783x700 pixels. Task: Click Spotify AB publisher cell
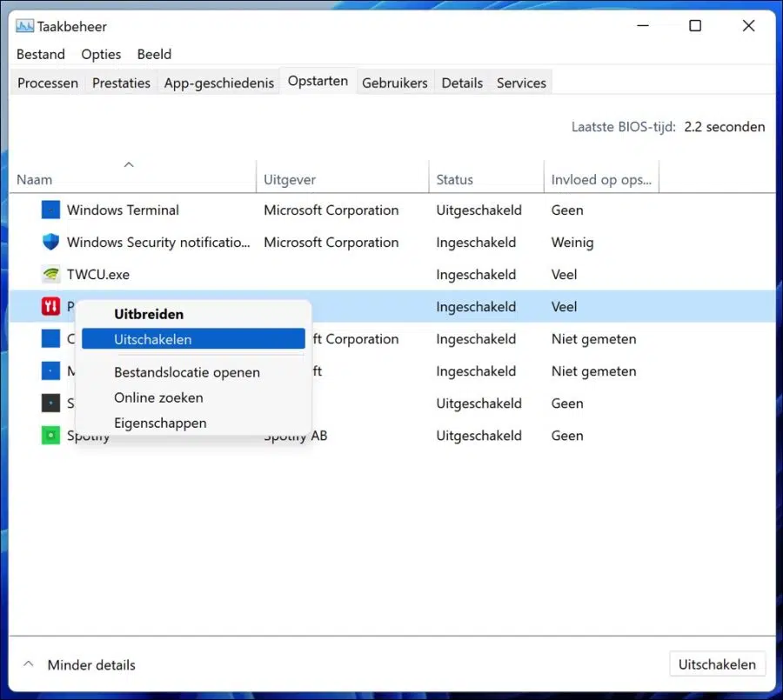296,436
